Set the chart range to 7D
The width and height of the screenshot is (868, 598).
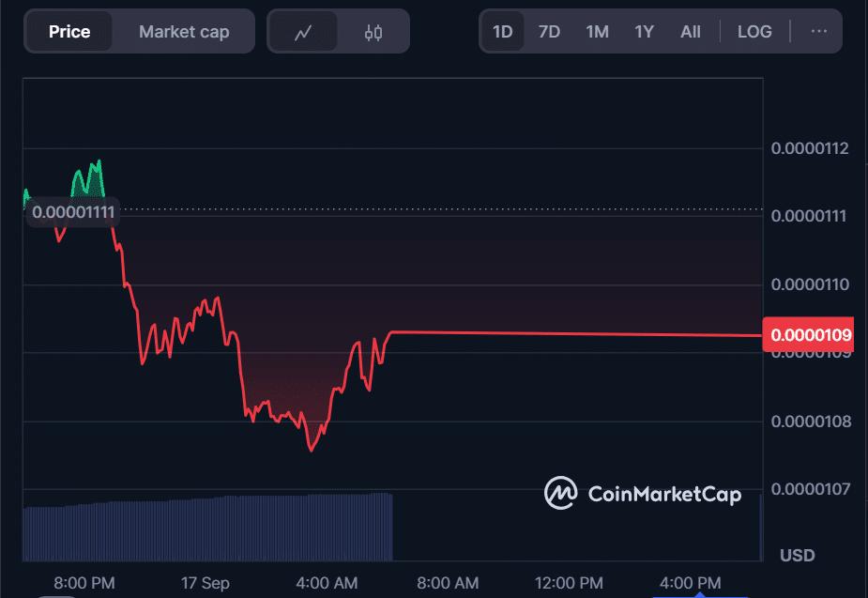coord(549,32)
